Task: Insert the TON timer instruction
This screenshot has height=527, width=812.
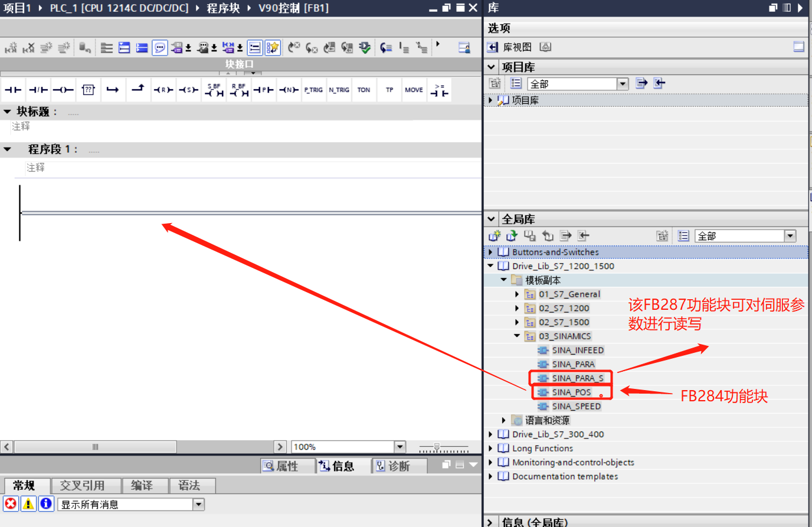Action: pyautogui.click(x=364, y=90)
